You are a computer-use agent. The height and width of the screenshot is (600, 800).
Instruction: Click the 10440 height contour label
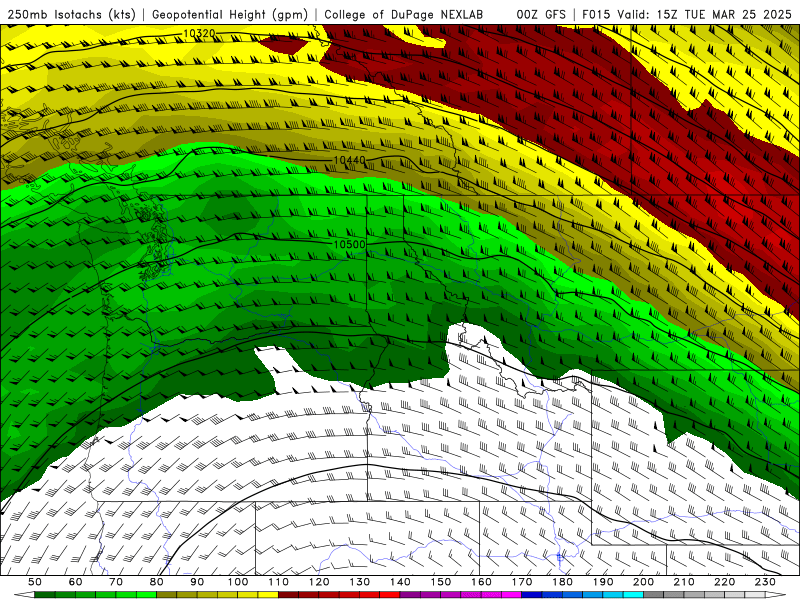click(x=350, y=160)
